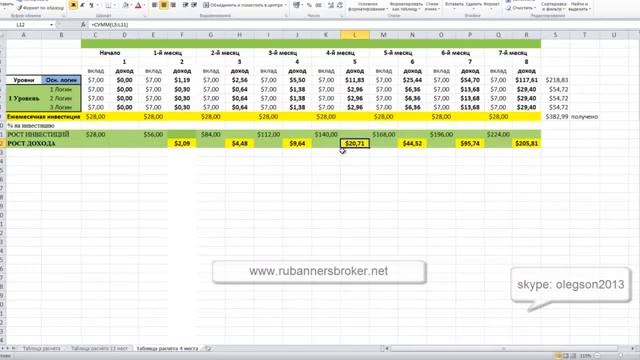Select 'Таблица расчета 4 места' sheet tab
This screenshot has width=640, height=360.
click(x=167, y=349)
